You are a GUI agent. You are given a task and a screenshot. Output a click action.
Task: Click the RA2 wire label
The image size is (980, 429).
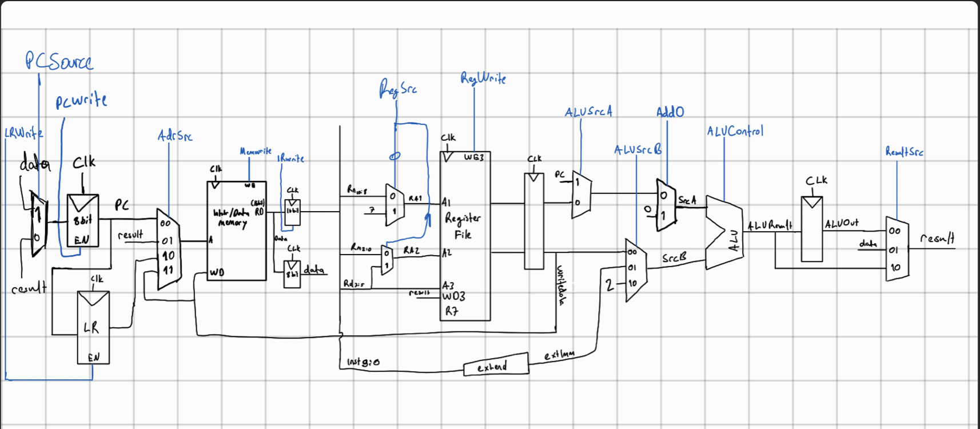click(411, 251)
